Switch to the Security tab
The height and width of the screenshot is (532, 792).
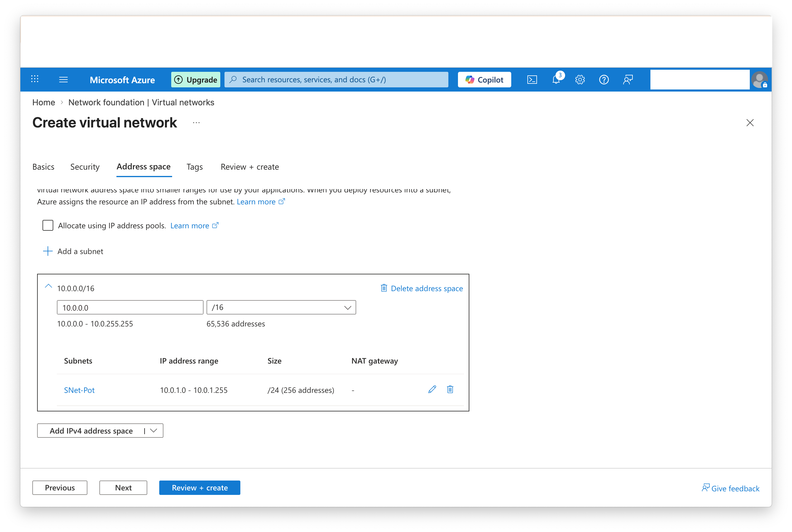(x=85, y=167)
